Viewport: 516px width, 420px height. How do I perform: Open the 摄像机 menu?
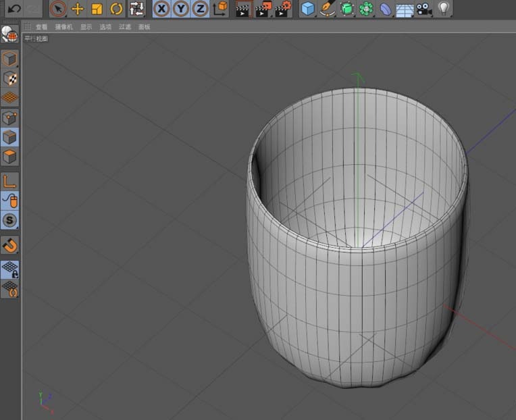point(63,27)
